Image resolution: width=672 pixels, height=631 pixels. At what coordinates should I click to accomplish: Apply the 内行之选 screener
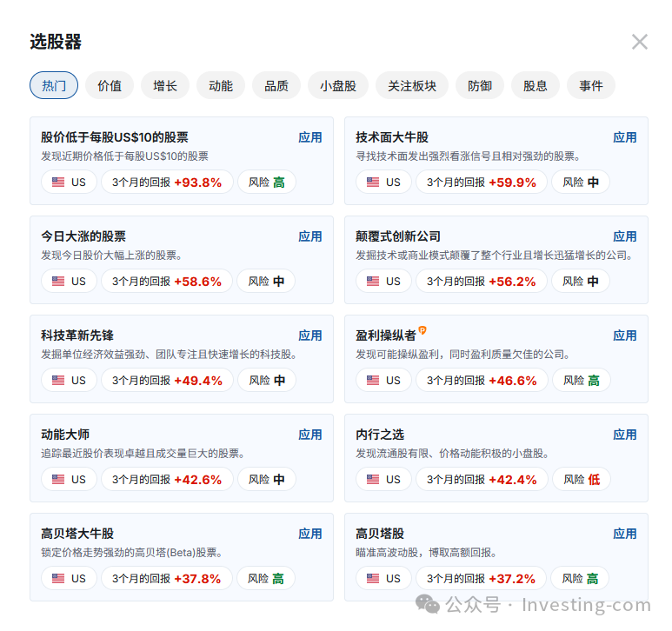pos(624,434)
